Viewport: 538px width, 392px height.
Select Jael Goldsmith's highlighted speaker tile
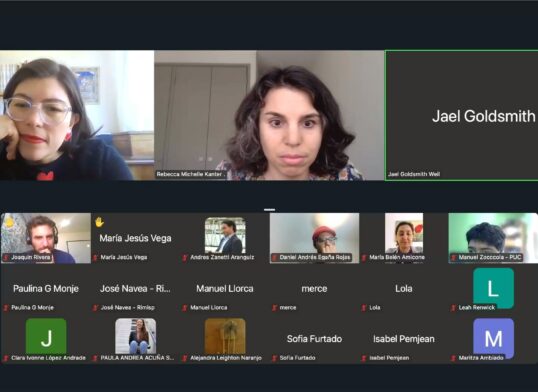click(x=461, y=115)
